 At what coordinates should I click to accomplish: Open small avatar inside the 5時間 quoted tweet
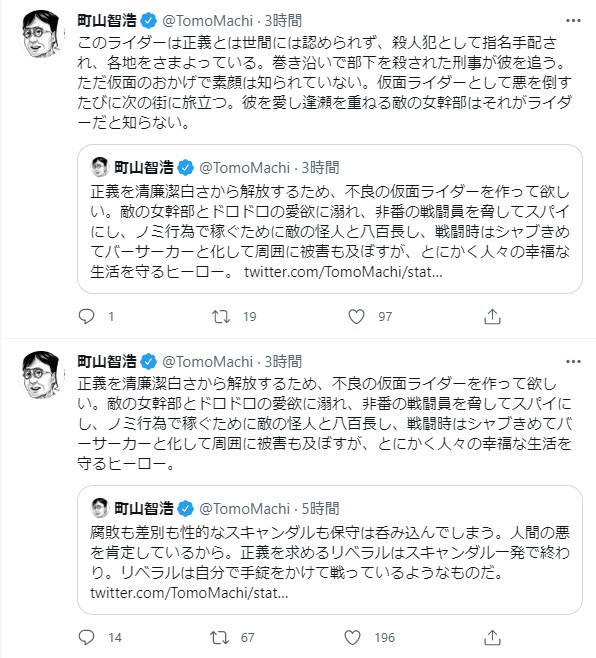(x=100, y=508)
